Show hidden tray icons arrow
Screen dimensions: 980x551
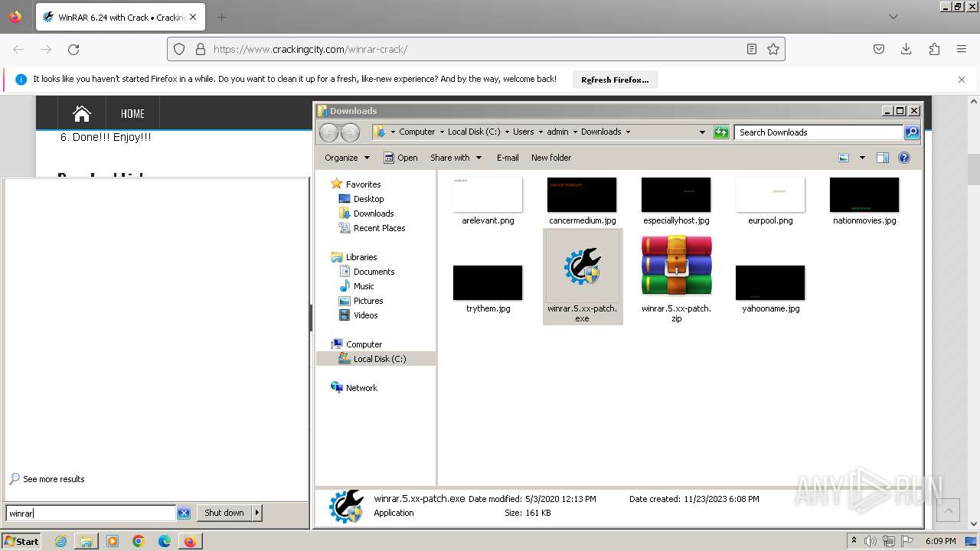pyautogui.click(x=854, y=541)
